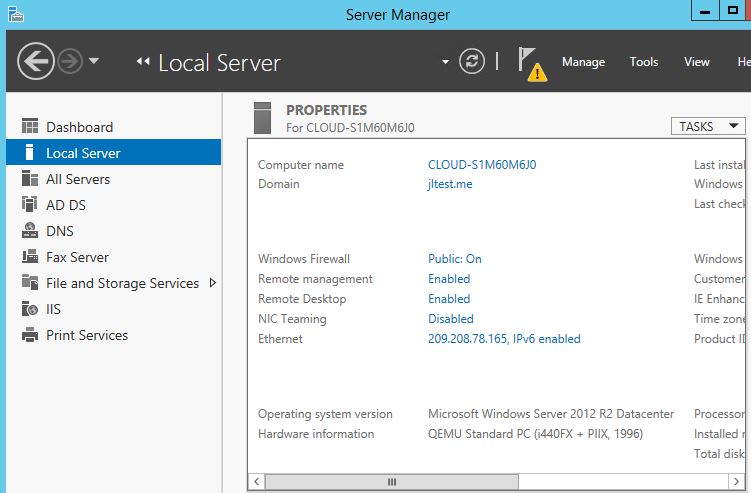Click the DNS role icon
751x493 pixels.
30,230
